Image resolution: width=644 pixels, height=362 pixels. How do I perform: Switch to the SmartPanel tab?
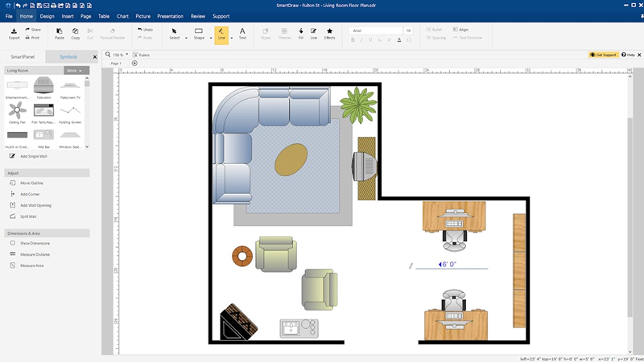23,57
